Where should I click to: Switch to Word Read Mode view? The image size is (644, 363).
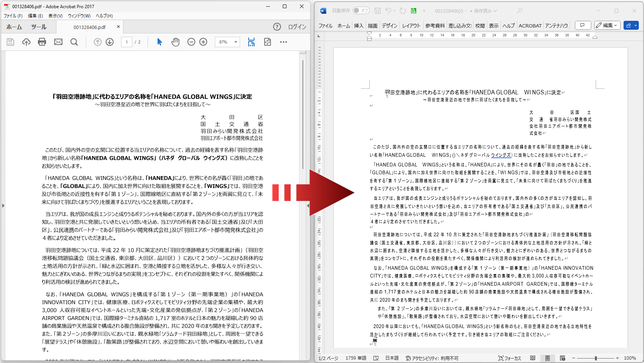(533, 358)
